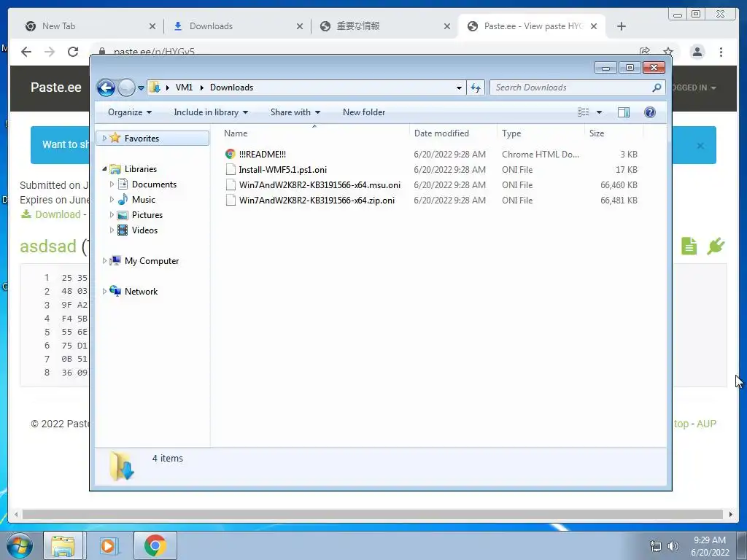The width and height of the screenshot is (747, 560).
Task: Select Favorites in the navigation pane
Action: pyautogui.click(x=142, y=138)
